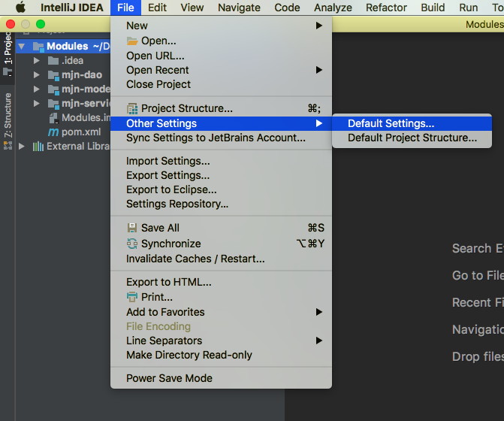The width and height of the screenshot is (504, 421).
Task: Click the .idea folder icon
Action: (x=53, y=60)
